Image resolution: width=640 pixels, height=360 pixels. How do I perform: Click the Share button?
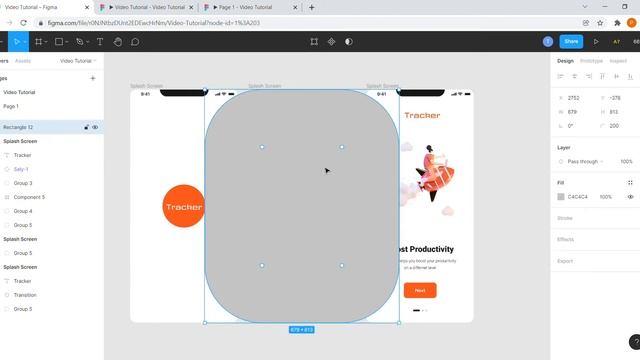tap(571, 41)
